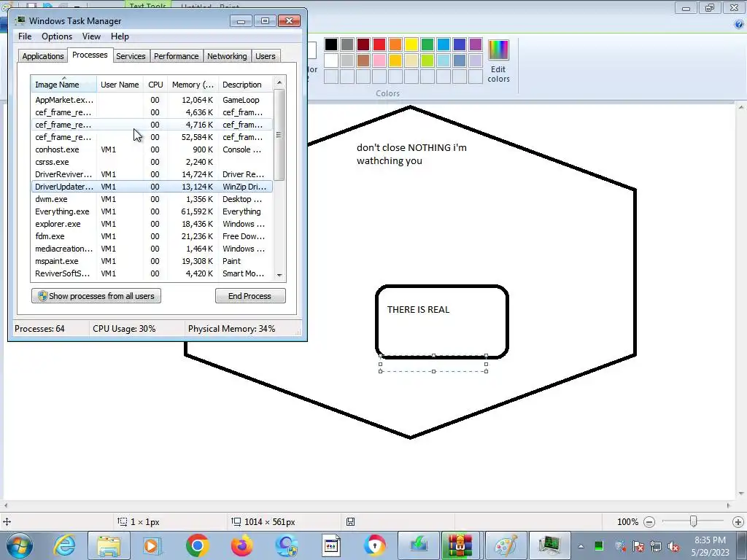Image resolution: width=747 pixels, height=560 pixels.
Task: Select the csrss.exe process row
Action: pyautogui.click(x=152, y=162)
